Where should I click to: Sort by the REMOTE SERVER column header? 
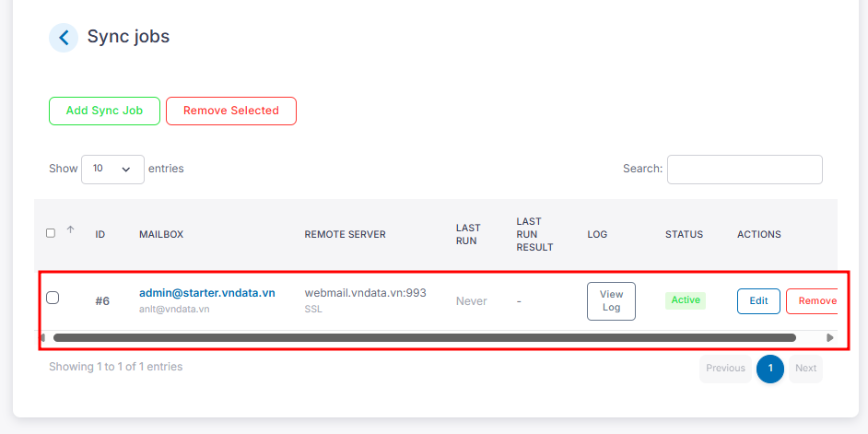345,234
